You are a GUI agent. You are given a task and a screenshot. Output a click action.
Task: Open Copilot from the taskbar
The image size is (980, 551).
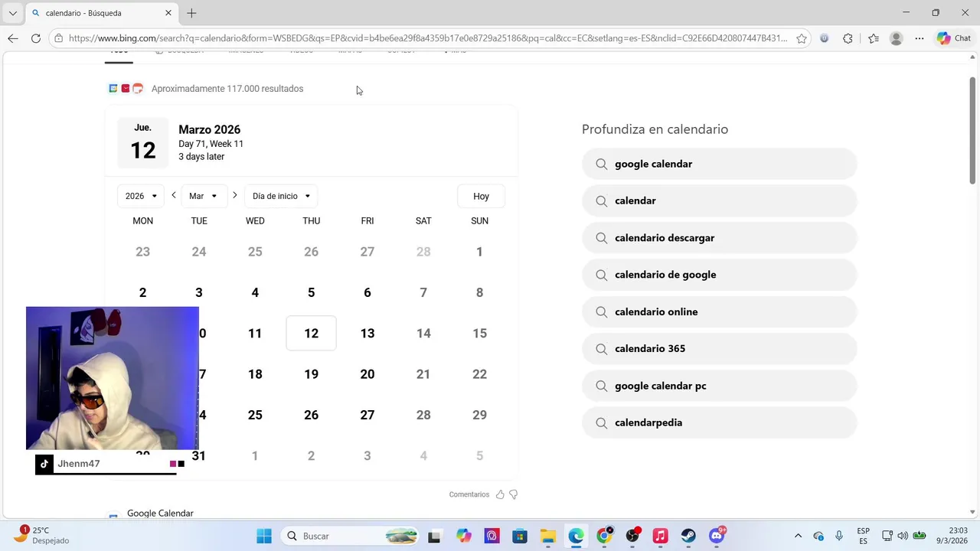click(464, 536)
